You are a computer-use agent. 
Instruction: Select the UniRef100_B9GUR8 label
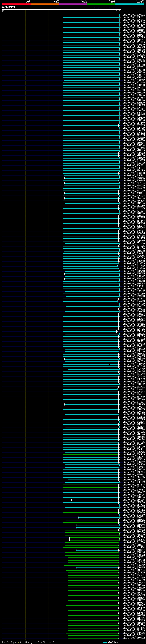pos(133,70)
